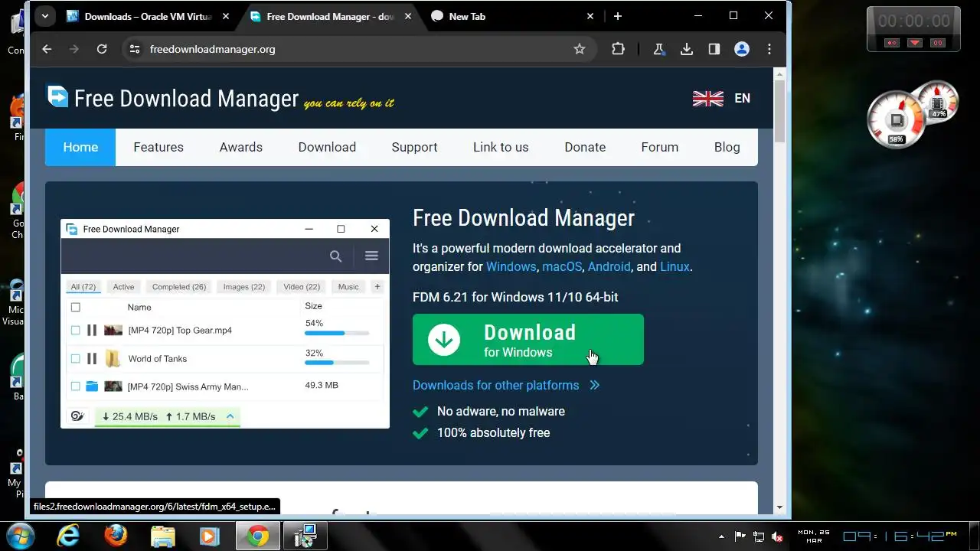Open the Blog menu item
The height and width of the screenshot is (551, 980).
tap(727, 147)
